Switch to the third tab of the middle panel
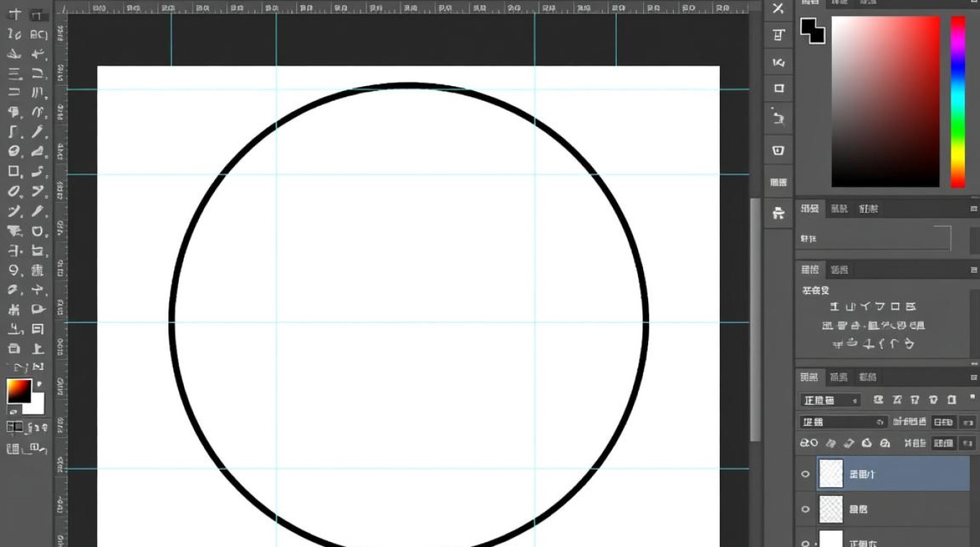This screenshot has width=980, height=547. click(868, 209)
